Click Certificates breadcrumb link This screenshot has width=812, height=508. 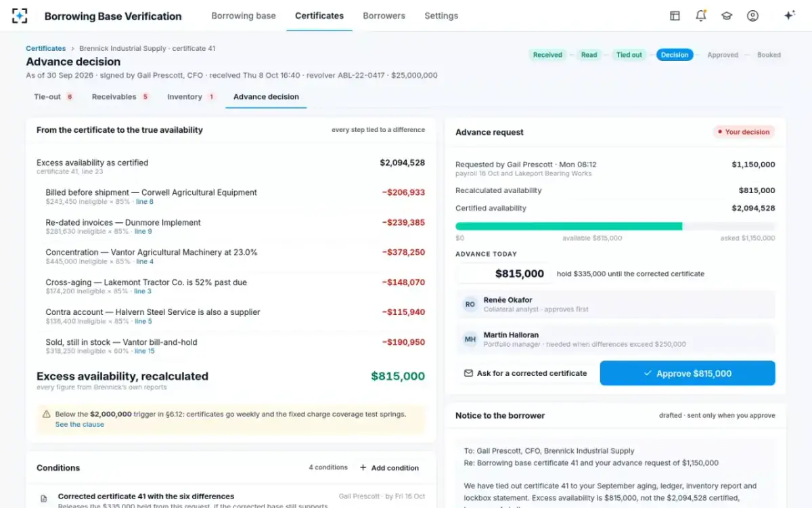(46, 49)
